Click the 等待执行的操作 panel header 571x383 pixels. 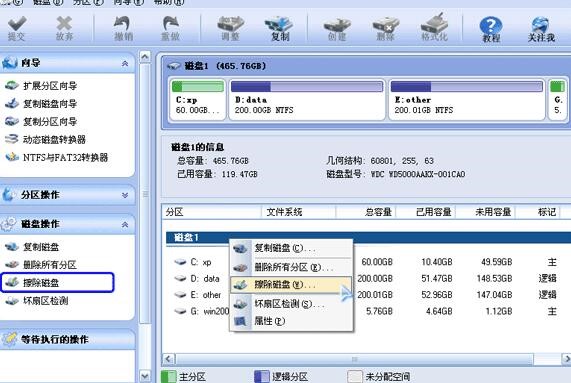67,339
